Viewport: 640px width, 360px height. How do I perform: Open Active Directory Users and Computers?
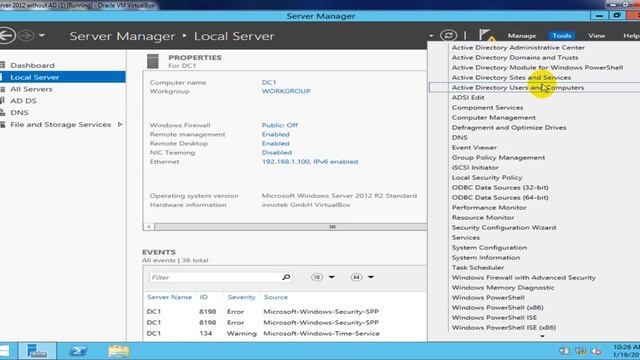point(518,87)
